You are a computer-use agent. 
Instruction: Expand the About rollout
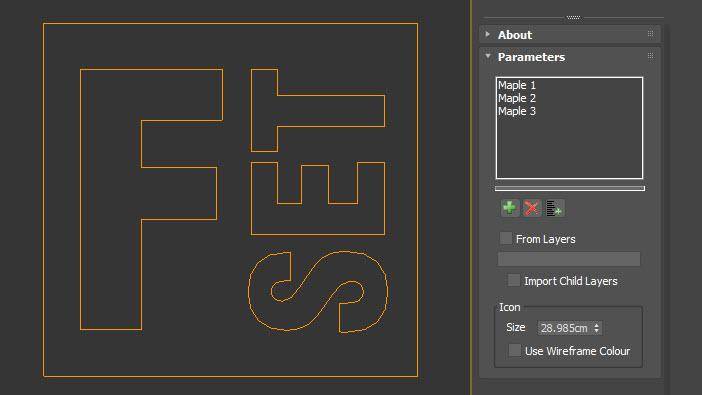pos(488,34)
